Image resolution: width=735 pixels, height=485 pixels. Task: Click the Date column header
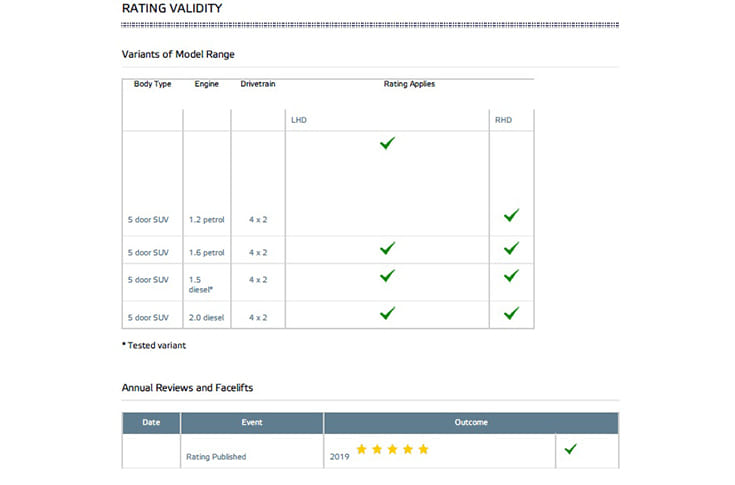[x=151, y=422]
